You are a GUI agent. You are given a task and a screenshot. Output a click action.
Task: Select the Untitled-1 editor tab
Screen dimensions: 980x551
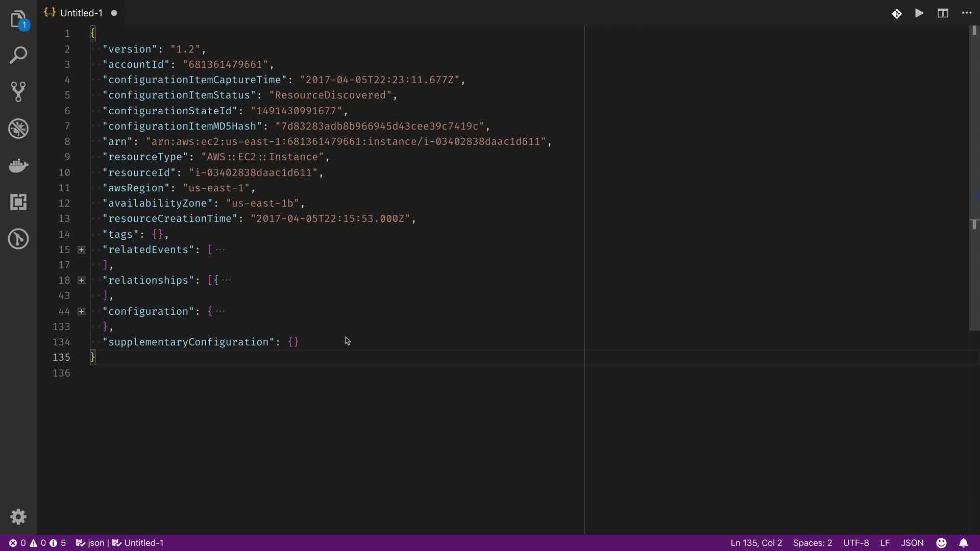(x=81, y=13)
